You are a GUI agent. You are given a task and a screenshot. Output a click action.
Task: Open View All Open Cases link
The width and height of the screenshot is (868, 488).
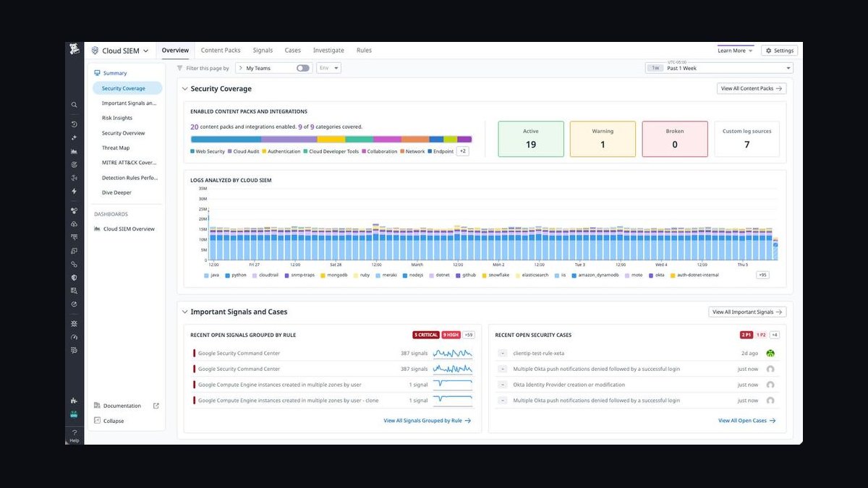tap(747, 420)
